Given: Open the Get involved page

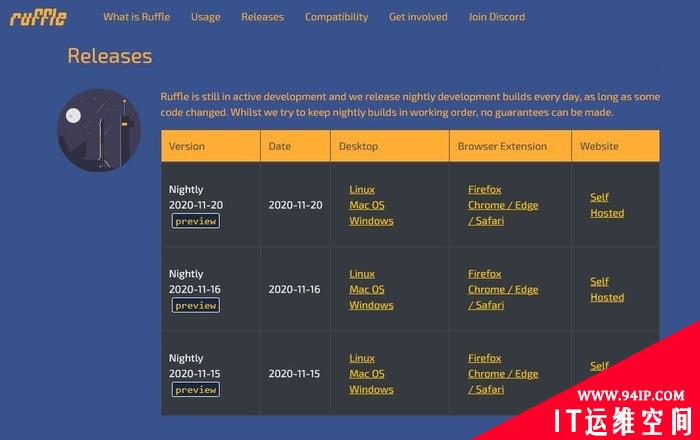Looking at the screenshot, I should (x=418, y=17).
